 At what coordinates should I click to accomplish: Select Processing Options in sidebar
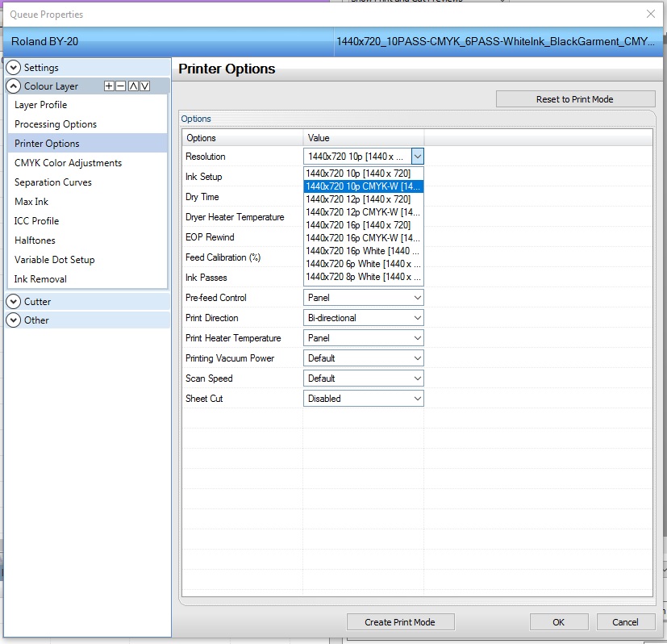coord(87,123)
